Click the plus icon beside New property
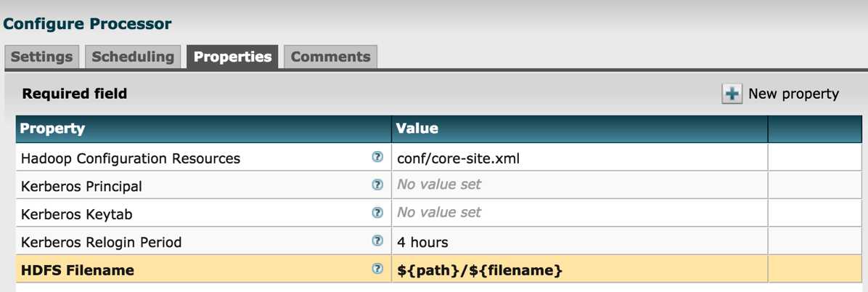Screen dimensions: 868x292 click(732, 94)
